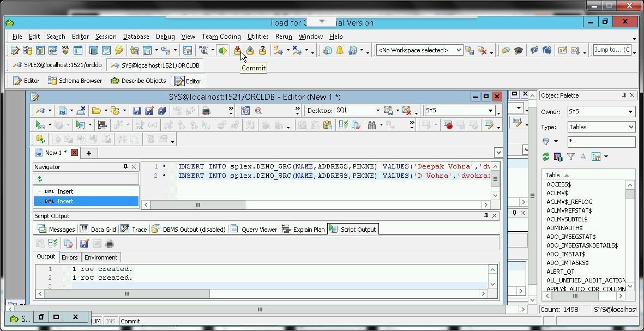Click the Save disk icon in the Editor toolbar
The height and width of the screenshot is (331, 644).
coord(137,111)
